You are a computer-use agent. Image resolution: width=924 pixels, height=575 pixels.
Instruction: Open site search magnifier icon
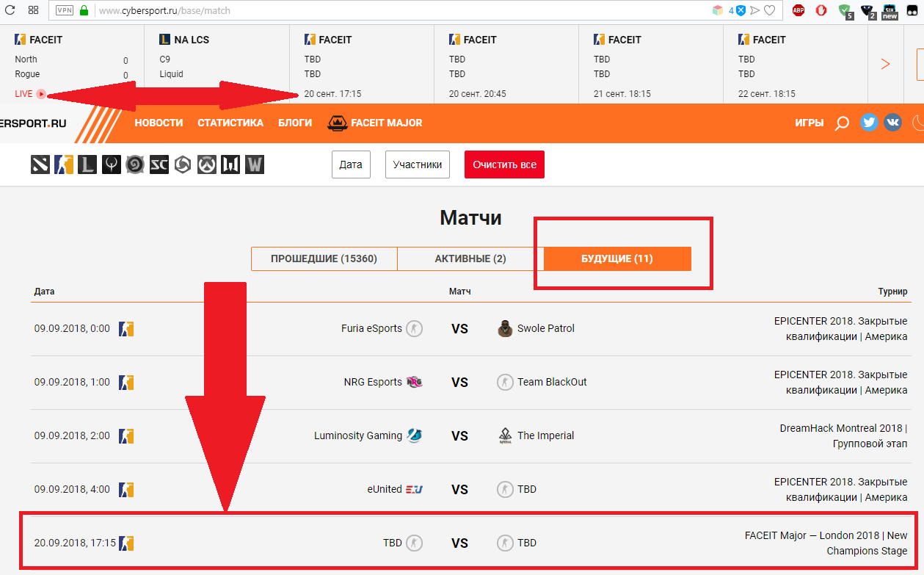843,123
